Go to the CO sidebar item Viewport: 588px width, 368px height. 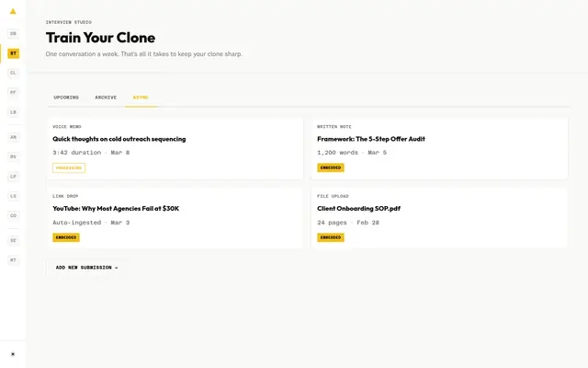tap(13, 215)
